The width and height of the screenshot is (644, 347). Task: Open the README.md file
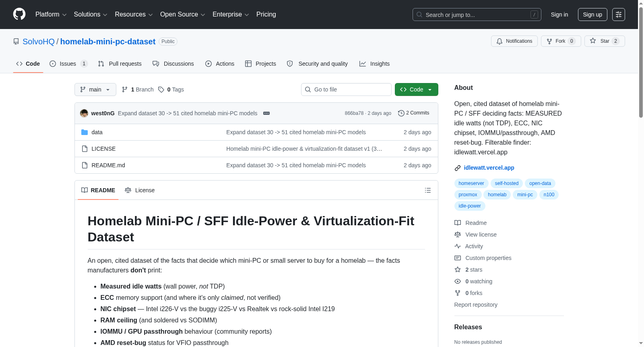point(108,165)
